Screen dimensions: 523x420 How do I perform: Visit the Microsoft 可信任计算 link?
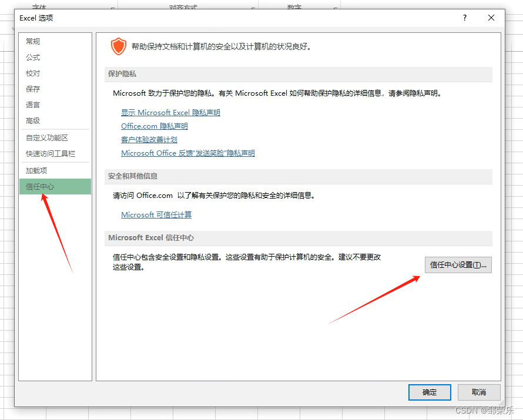tap(156, 214)
